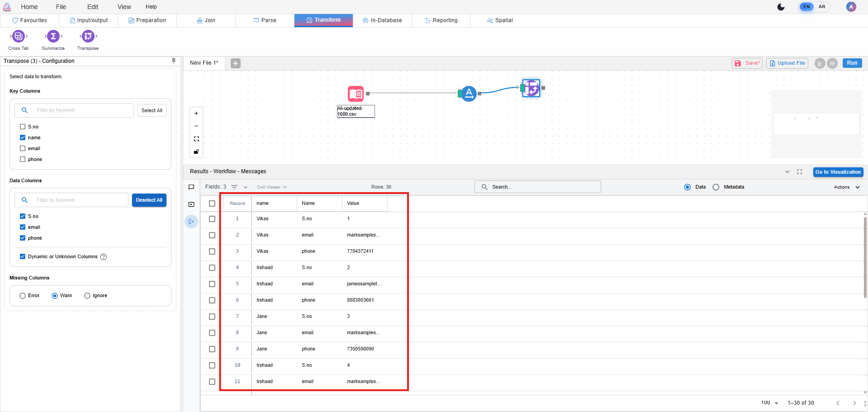Image resolution: width=868 pixels, height=412 pixels.
Task: Select the Cross Tab tool icon
Action: (x=19, y=36)
